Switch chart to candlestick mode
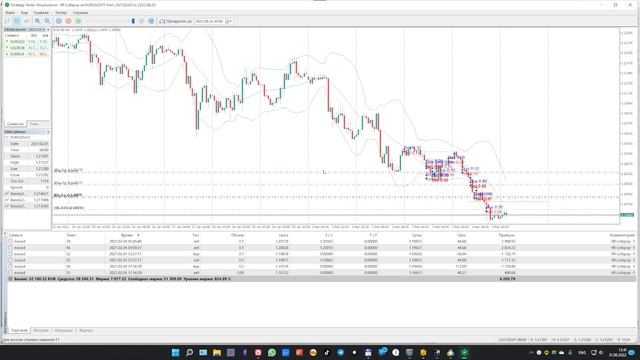640x360 pixels. [17, 21]
